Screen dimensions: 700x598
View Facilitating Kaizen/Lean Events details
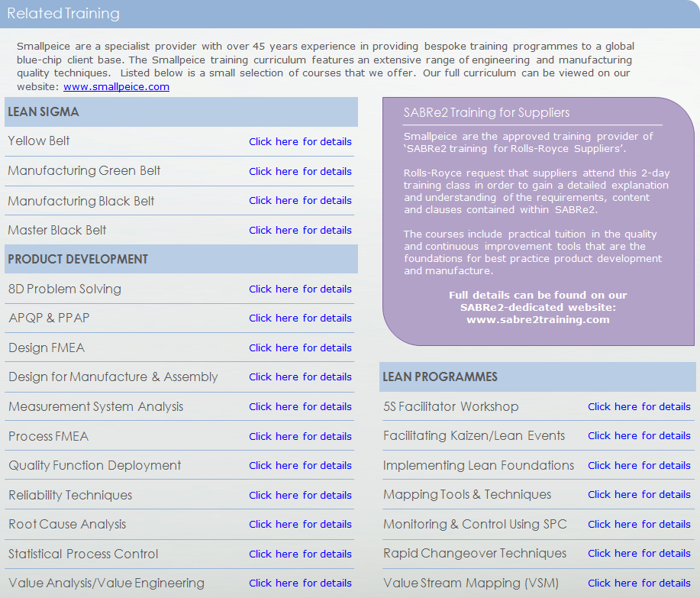[x=639, y=435]
